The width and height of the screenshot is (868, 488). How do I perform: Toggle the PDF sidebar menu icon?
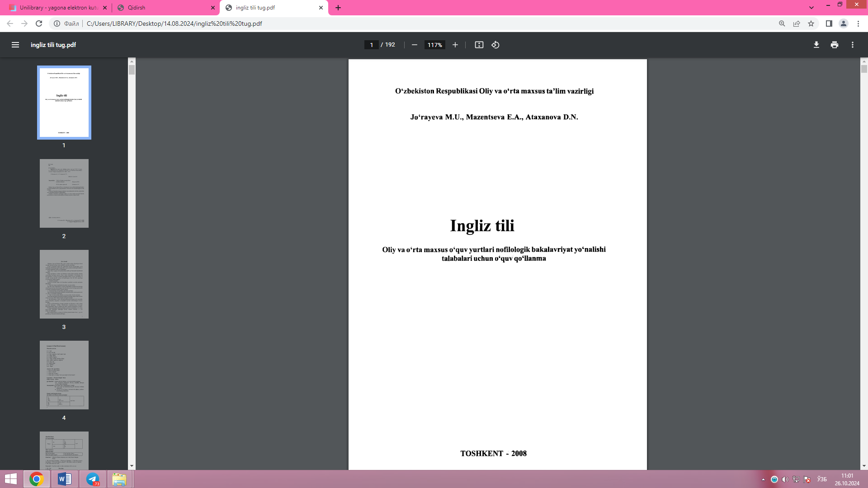pos(15,45)
